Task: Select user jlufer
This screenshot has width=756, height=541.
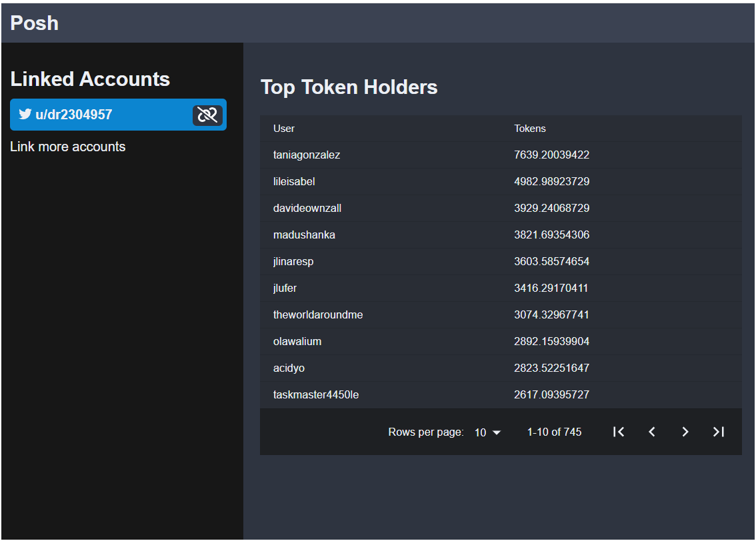Action: [x=285, y=288]
